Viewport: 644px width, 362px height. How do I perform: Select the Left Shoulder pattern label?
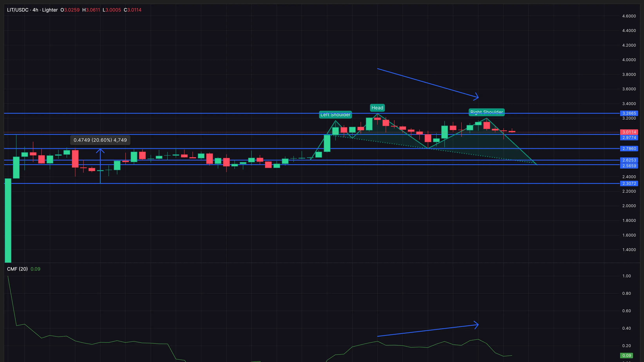(x=335, y=115)
